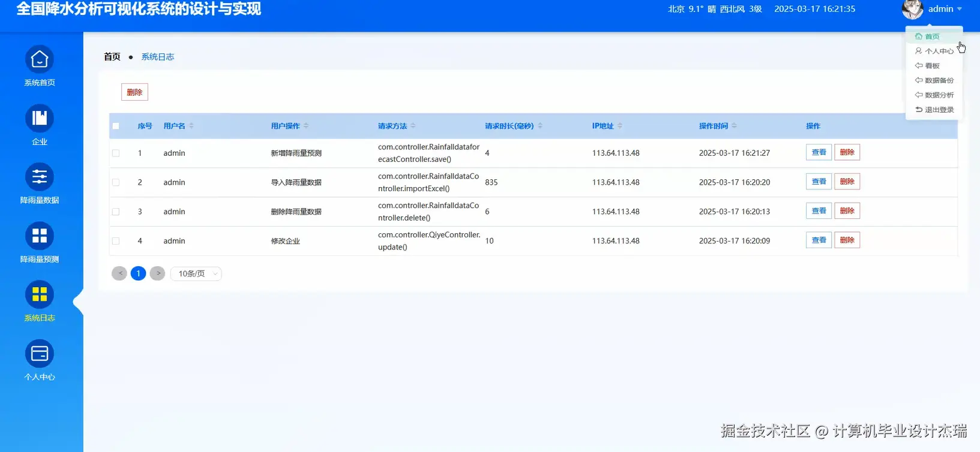The width and height of the screenshot is (980, 452).
Task: Check the row 1 新增降雨量预测 checkbox
Action: [116, 153]
